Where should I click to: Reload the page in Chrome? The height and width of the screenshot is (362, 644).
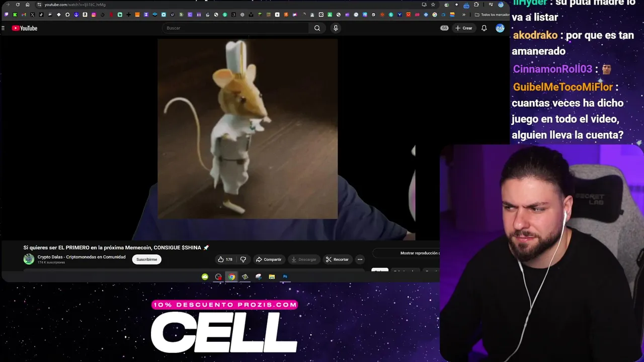point(18,5)
